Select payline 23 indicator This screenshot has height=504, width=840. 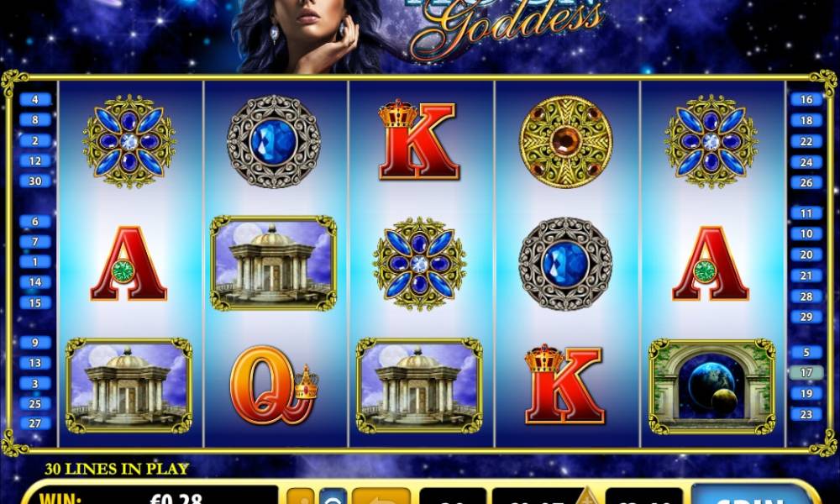[806, 414]
